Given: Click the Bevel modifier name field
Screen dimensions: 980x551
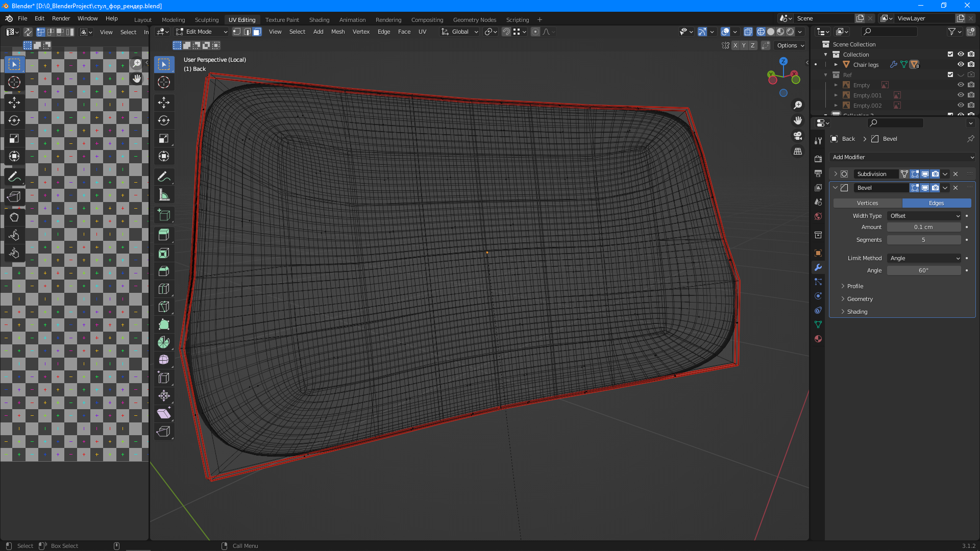Looking at the screenshot, I should click(x=880, y=188).
